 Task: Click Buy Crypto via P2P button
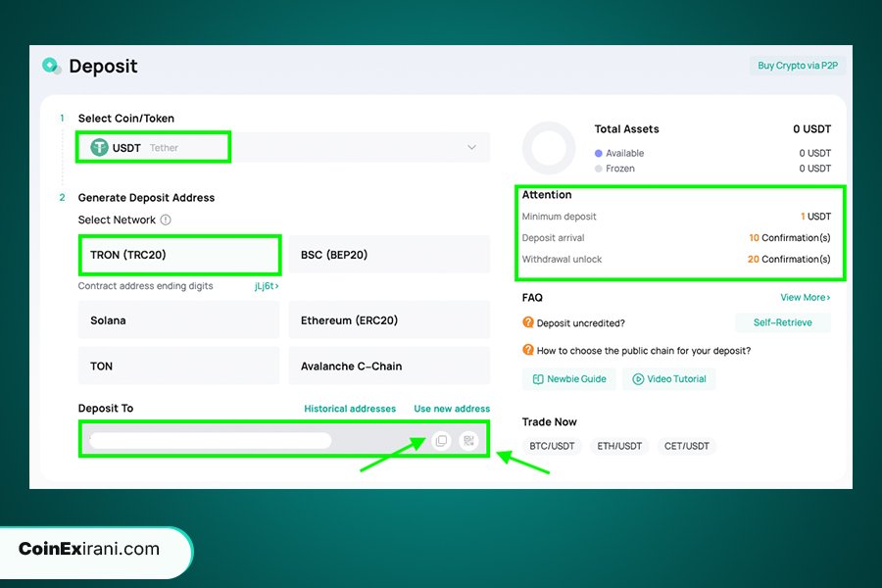click(798, 66)
